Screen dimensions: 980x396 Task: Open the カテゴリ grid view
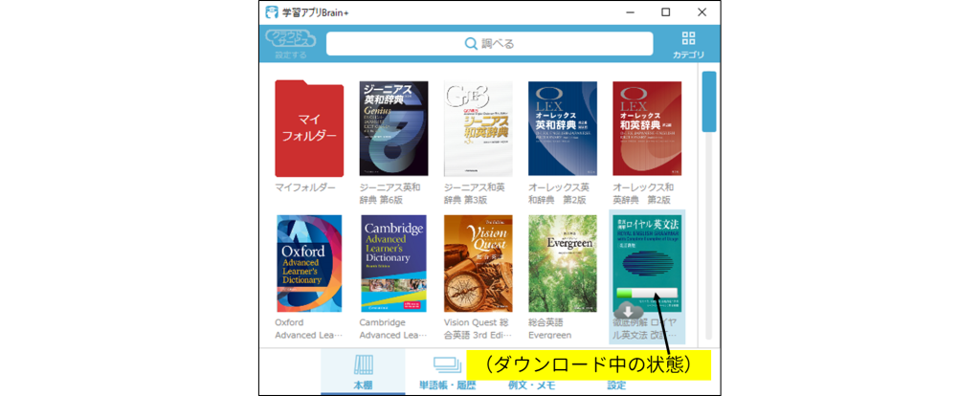(688, 44)
